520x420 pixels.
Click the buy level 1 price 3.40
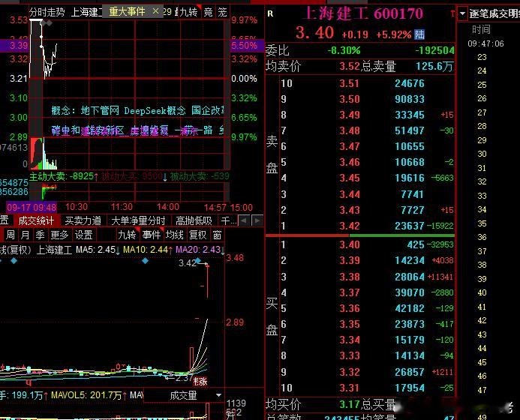click(349, 244)
